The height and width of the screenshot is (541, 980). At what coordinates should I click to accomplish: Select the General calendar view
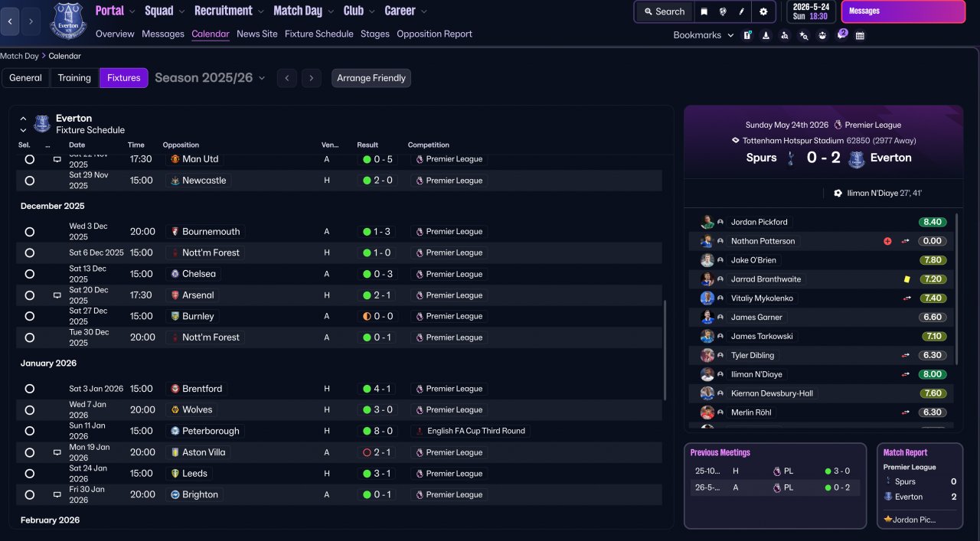pos(25,78)
